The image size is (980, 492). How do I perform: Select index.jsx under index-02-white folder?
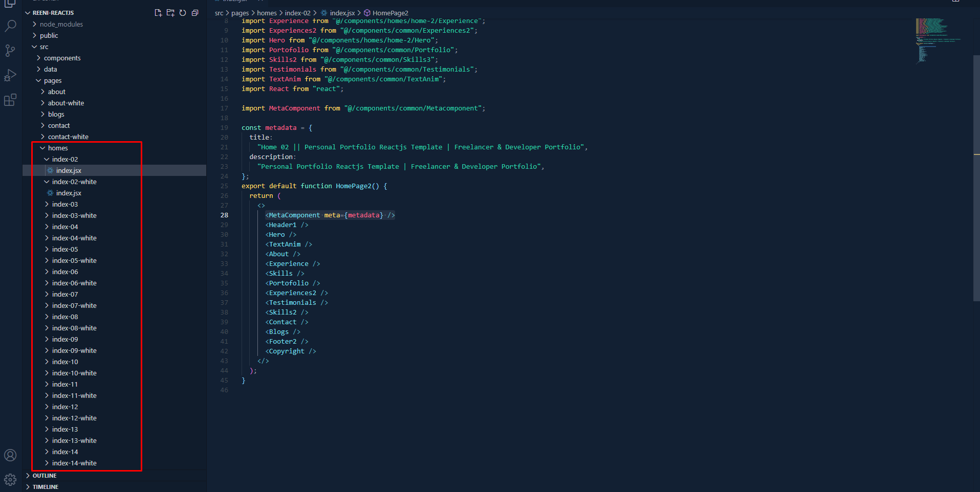[69, 193]
